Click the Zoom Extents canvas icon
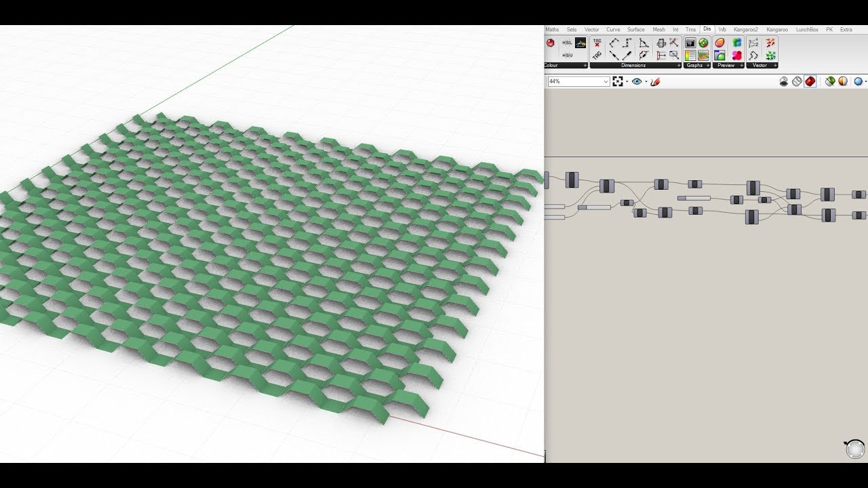 coord(618,81)
